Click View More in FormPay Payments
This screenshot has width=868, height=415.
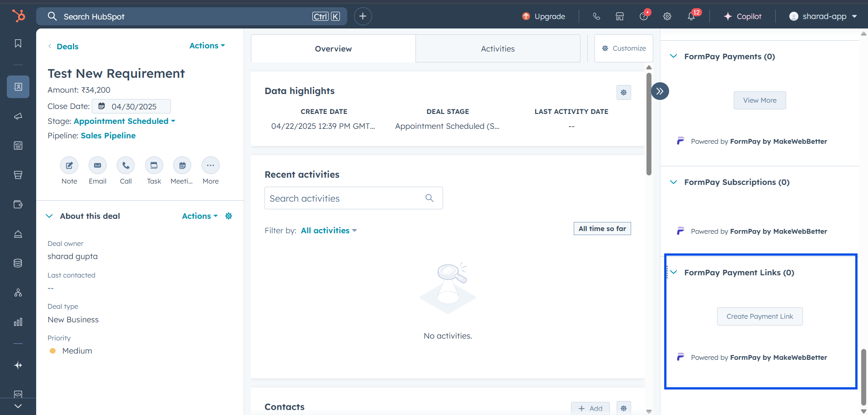coord(760,100)
